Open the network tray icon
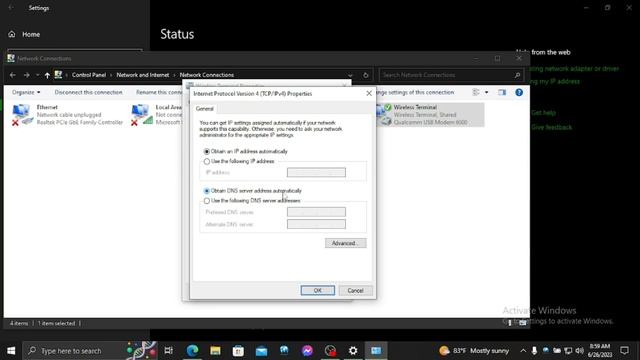The image size is (640, 360). pyautogui.click(x=568, y=351)
